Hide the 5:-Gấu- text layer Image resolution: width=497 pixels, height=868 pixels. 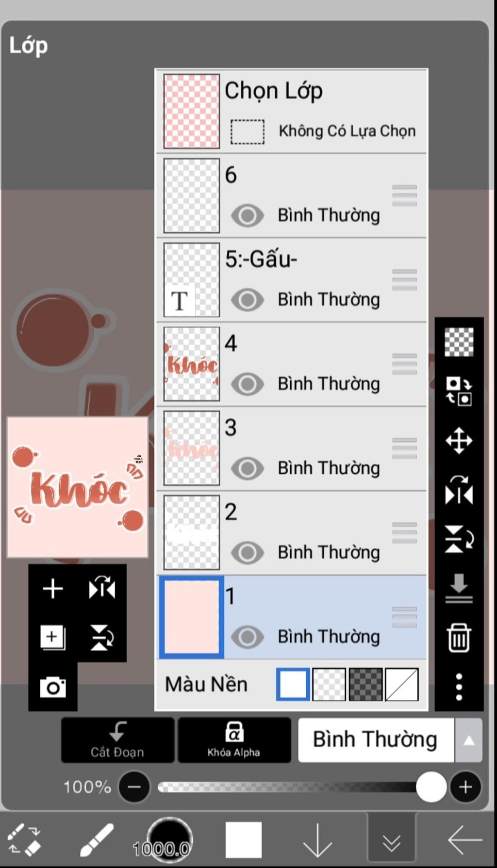point(248,300)
